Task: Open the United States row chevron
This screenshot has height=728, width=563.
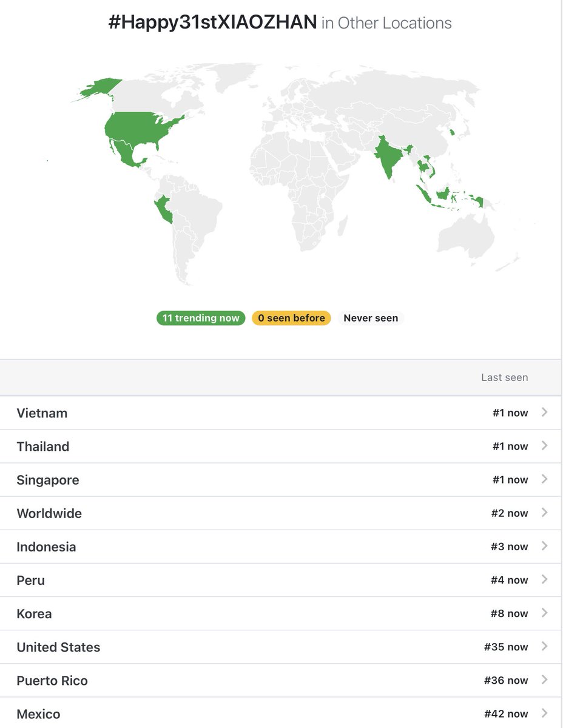Action: [544, 647]
